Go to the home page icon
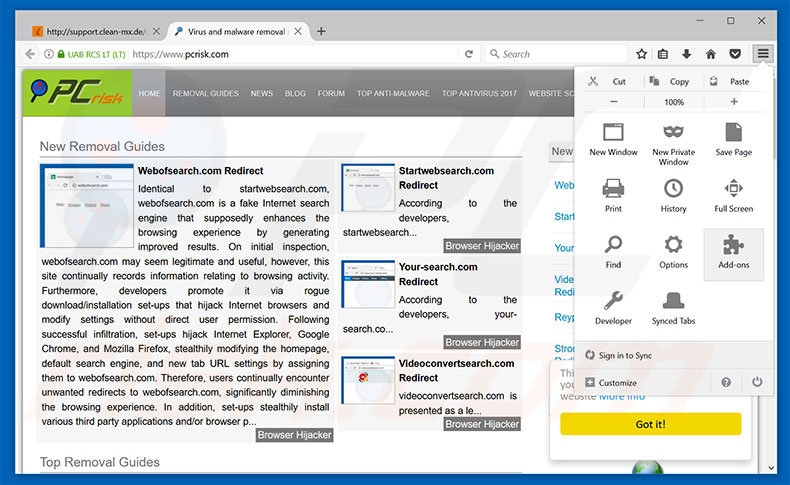790x485 pixels. (711, 54)
